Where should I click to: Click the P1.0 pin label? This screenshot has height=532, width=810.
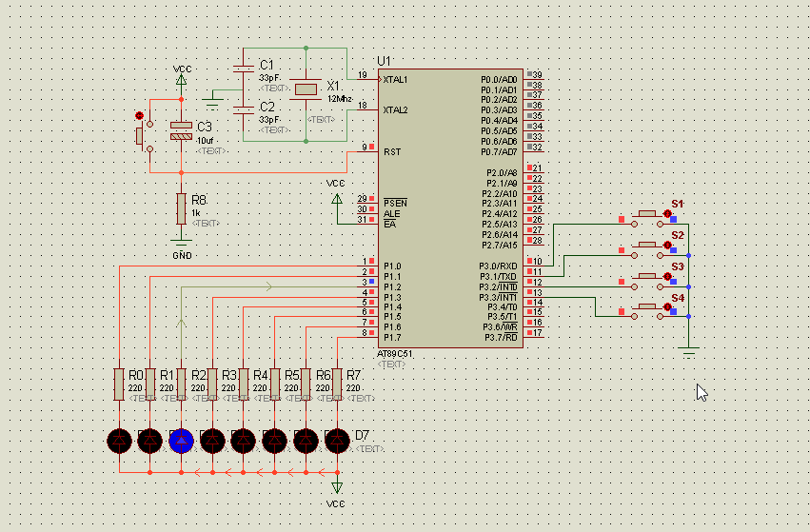coord(392,266)
